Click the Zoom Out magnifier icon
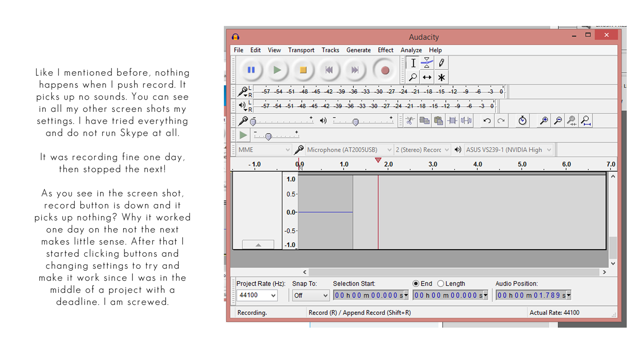 click(x=558, y=121)
